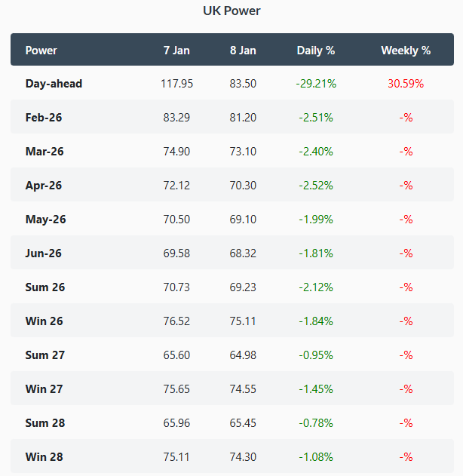Select the May-26 row label
The image size is (463, 476).
point(46,220)
